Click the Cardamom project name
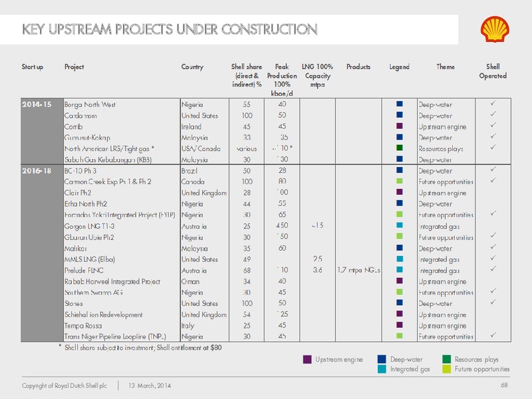Screen dimensions: 532x399 [80, 116]
